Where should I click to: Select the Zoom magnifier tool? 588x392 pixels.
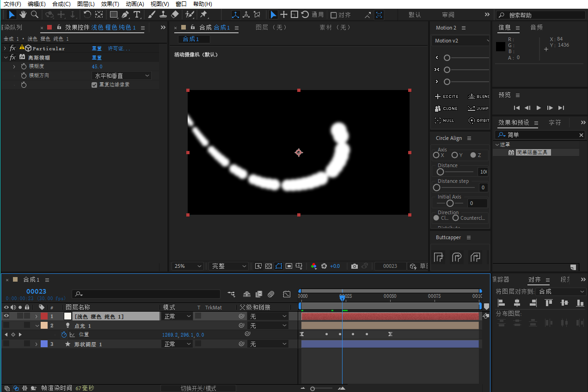35,15
